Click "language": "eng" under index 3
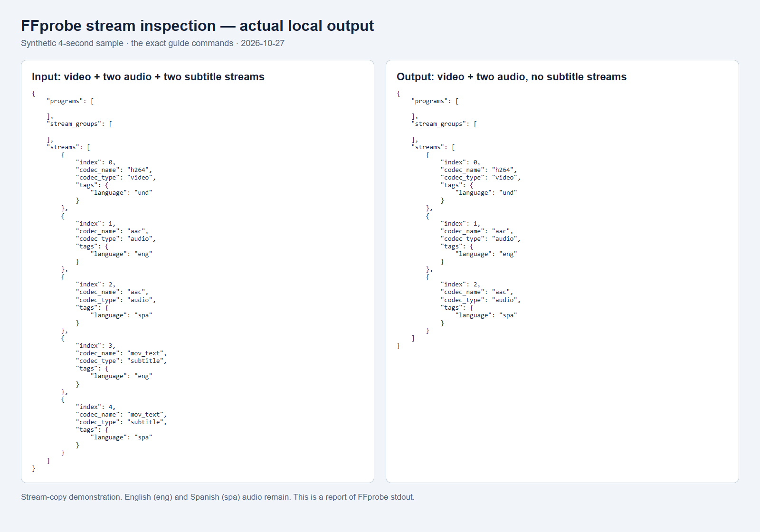 pyautogui.click(x=122, y=376)
